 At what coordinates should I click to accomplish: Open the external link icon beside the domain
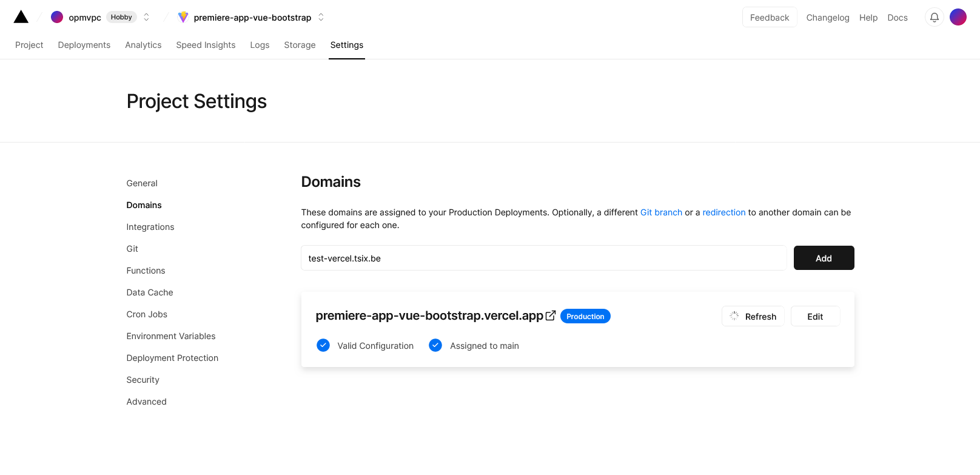click(x=551, y=315)
